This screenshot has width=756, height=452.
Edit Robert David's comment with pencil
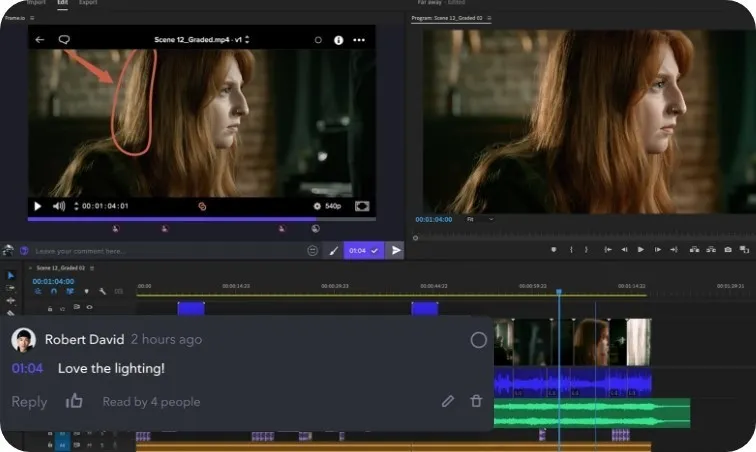[x=448, y=401]
